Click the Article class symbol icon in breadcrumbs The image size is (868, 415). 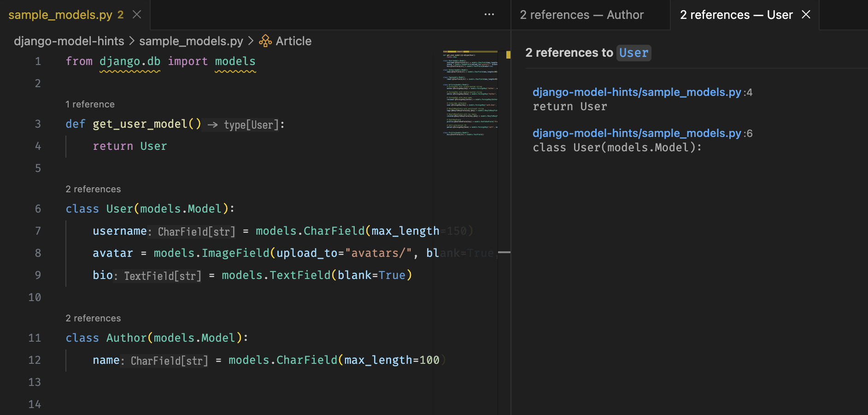(265, 41)
